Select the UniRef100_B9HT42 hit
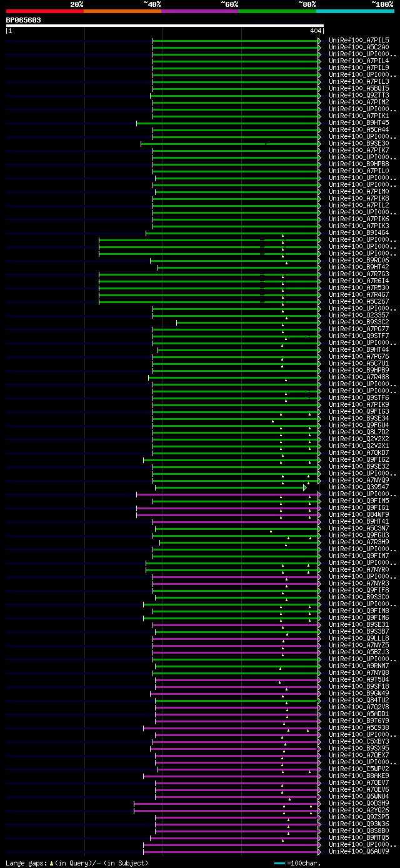 (x=359, y=267)
